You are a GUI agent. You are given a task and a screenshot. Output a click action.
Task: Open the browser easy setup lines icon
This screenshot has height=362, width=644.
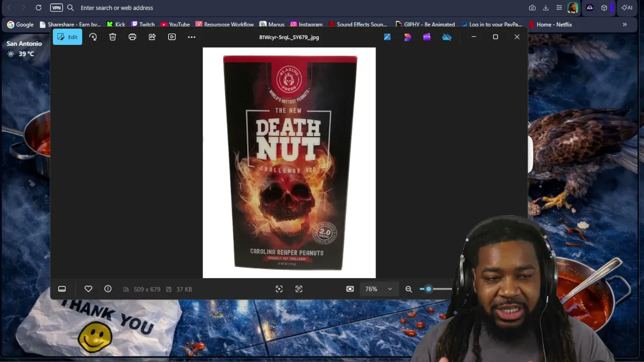559,8
